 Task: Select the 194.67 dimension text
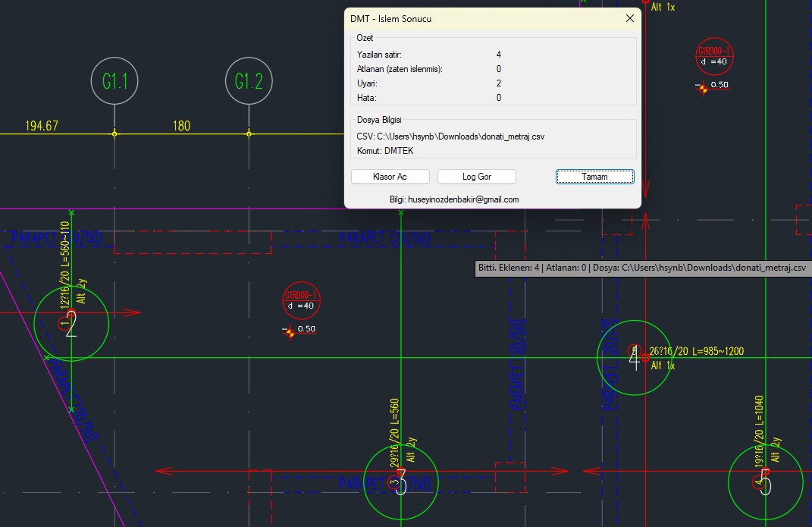42,126
